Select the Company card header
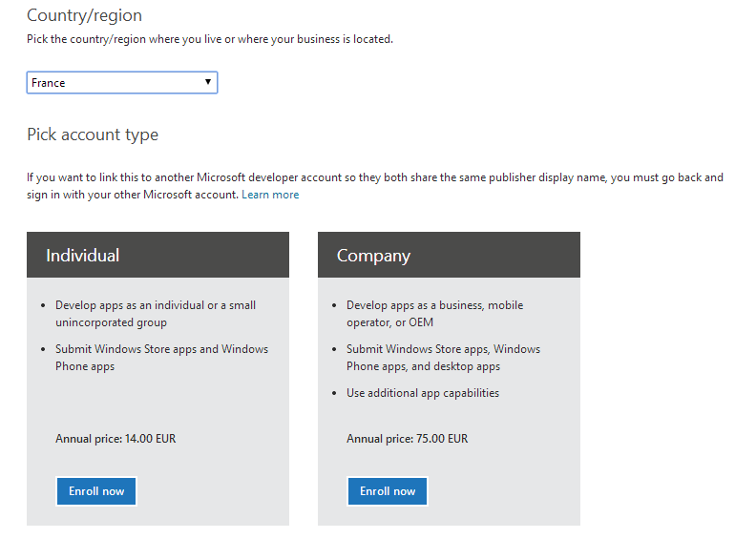The image size is (756, 539). pyautogui.click(x=449, y=255)
